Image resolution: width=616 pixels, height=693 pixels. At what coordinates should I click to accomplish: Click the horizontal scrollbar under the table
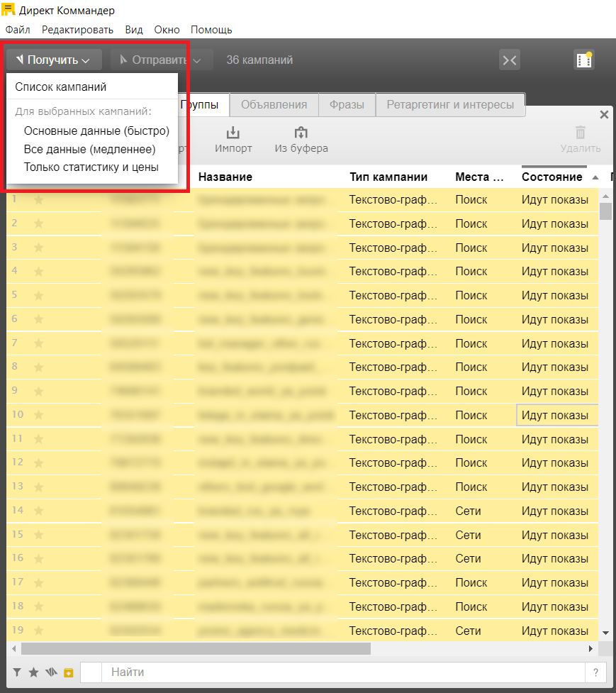[x=196, y=649]
